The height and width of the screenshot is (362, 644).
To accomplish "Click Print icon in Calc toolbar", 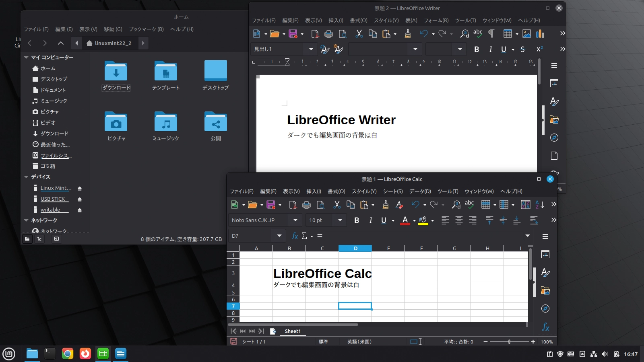I will pyautogui.click(x=306, y=205).
